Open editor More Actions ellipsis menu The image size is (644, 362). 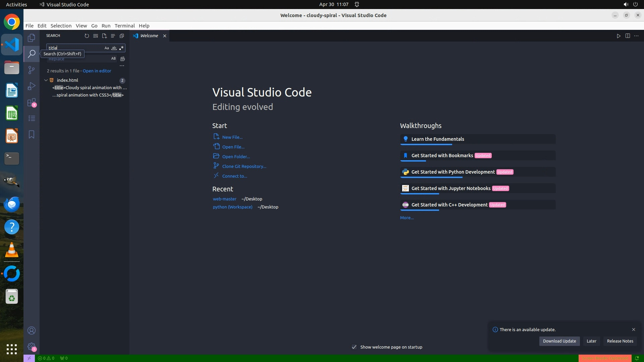pyautogui.click(x=636, y=36)
